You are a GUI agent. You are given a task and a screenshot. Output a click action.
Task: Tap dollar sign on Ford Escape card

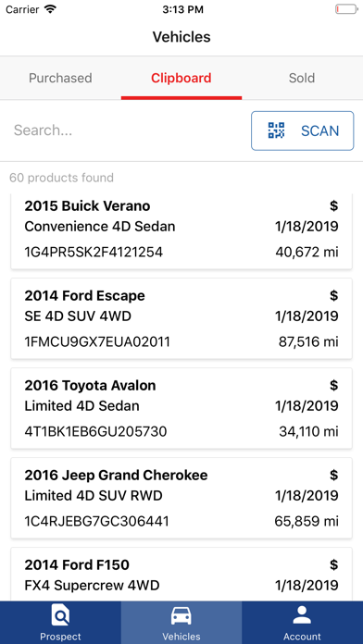[x=333, y=295]
